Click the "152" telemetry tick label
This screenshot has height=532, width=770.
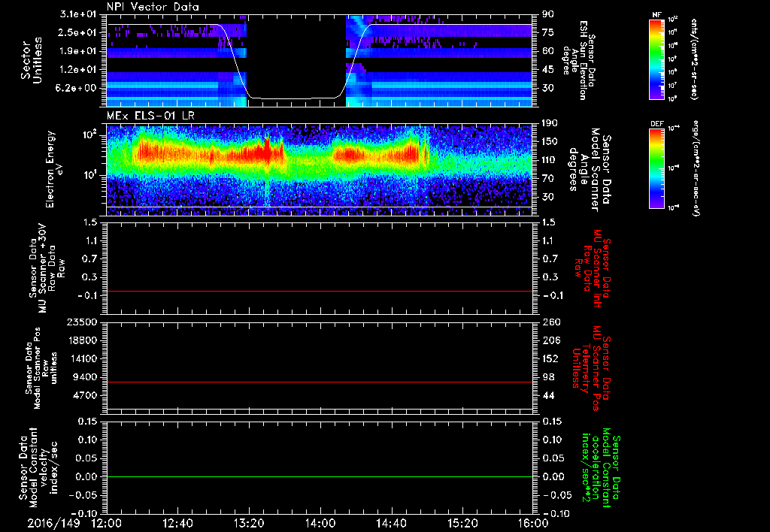pos(550,358)
